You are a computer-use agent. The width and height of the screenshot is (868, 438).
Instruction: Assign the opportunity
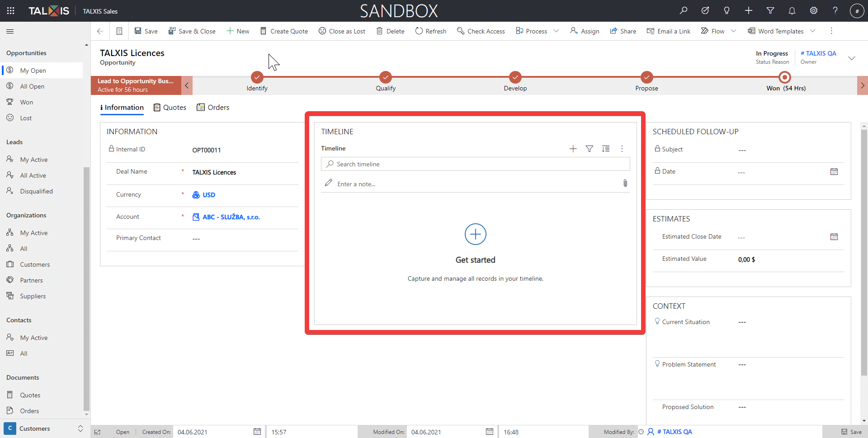tap(585, 31)
